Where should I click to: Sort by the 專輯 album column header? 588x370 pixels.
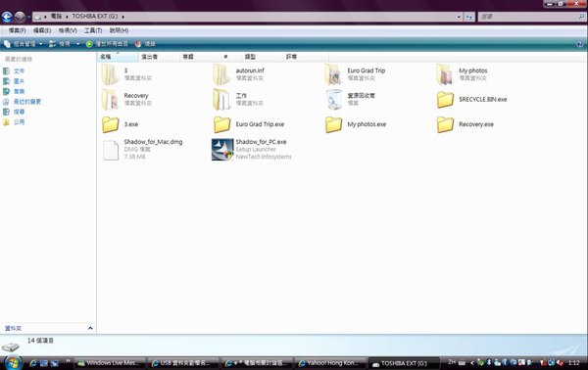[x=200, y=57]
